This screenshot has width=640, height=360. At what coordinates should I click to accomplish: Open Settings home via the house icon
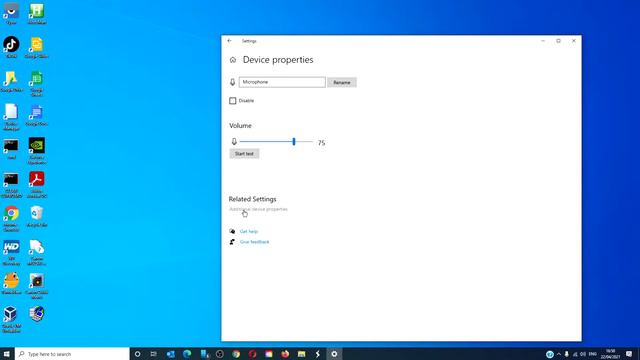[x=233, y=60]
